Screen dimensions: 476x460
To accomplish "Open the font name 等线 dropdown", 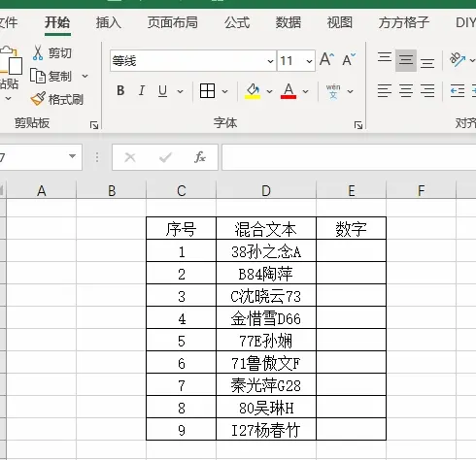I will tap(270, 61).
